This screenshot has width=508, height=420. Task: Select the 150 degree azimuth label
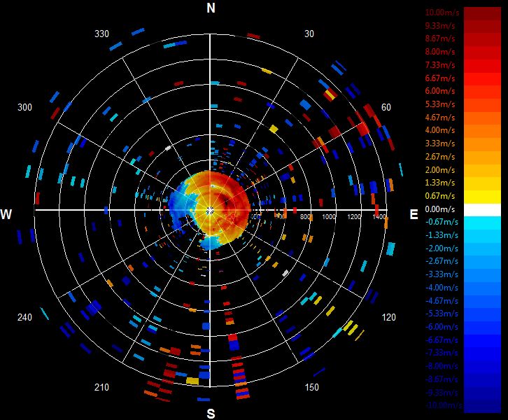click(x=311, y=387)
